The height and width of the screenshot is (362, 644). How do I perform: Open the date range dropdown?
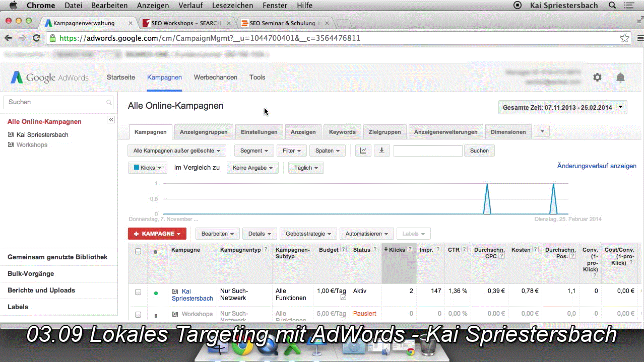coord(562,107)
